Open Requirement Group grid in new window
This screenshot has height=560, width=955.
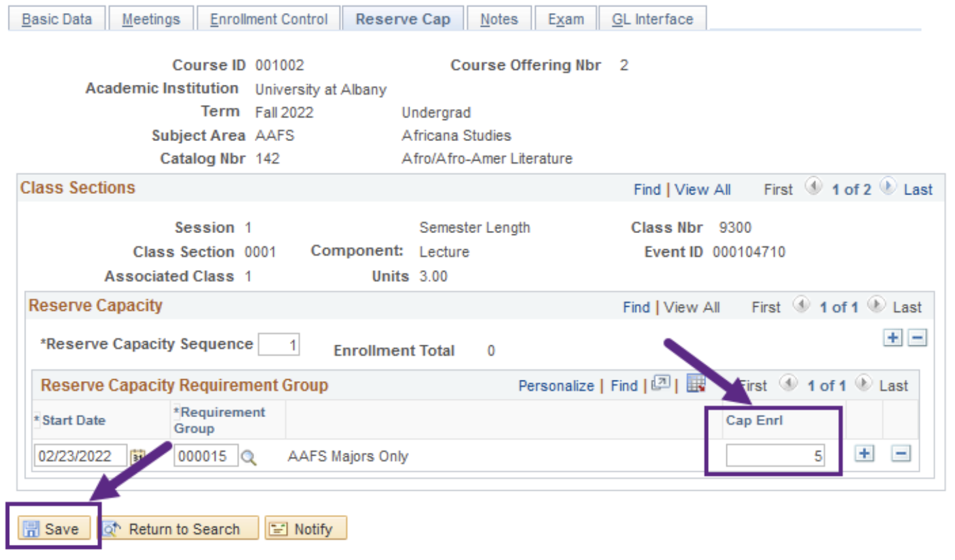click(660, 384)
